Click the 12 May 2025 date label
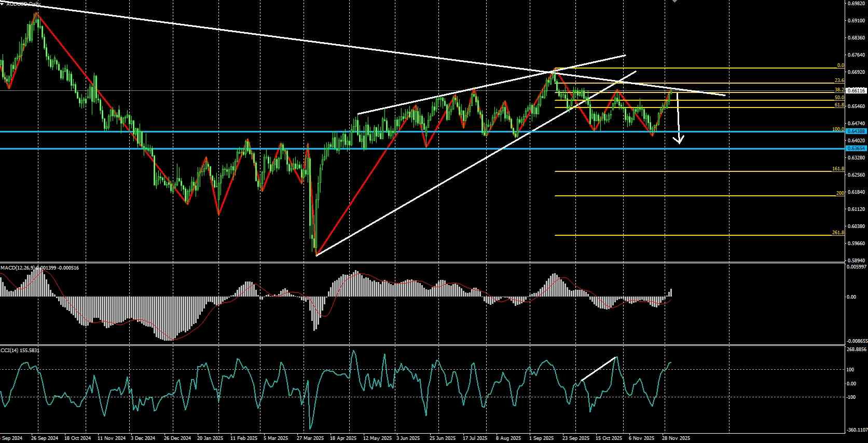 pyautogui.click(x=378, y=438)
